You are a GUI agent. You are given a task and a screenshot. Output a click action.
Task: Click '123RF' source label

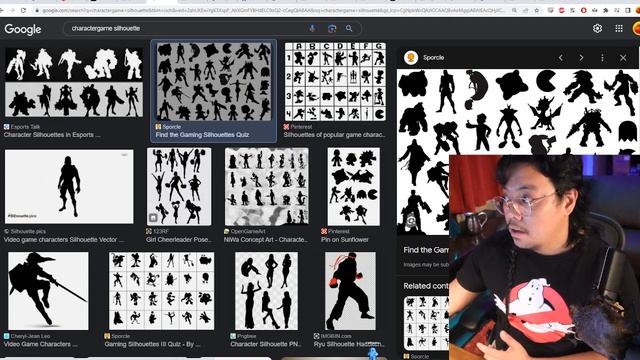pyautogui.click(x=161, y=231)
